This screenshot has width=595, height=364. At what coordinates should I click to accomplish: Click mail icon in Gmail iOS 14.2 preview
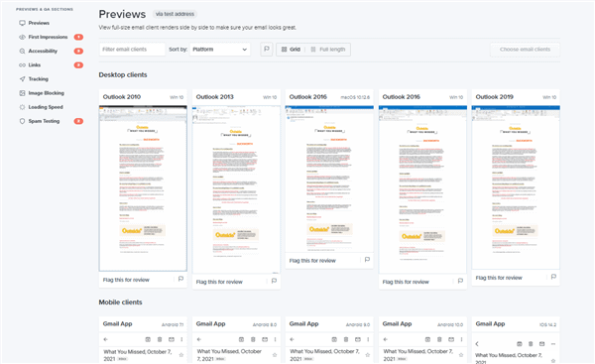click(541, 344)
